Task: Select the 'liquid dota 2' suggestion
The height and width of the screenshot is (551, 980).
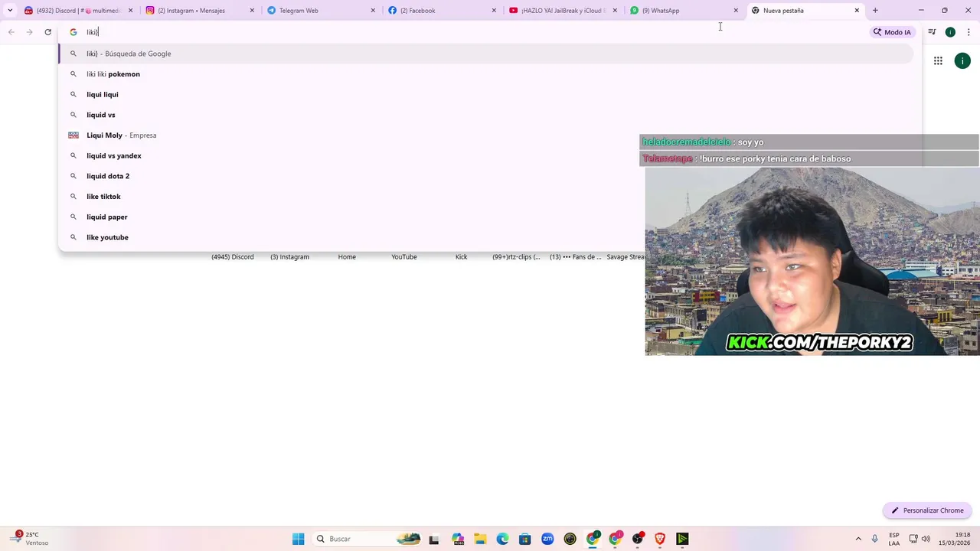Action: pos(485,176)
